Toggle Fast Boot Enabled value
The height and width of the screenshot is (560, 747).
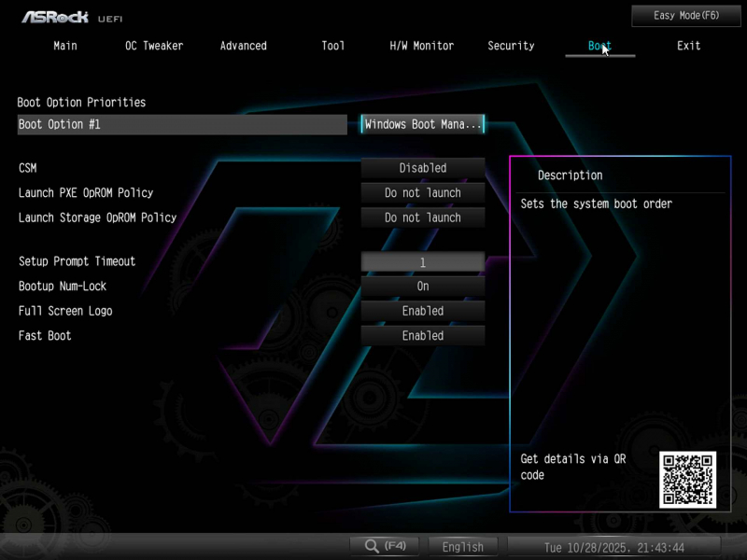click(x=423, y=335)
